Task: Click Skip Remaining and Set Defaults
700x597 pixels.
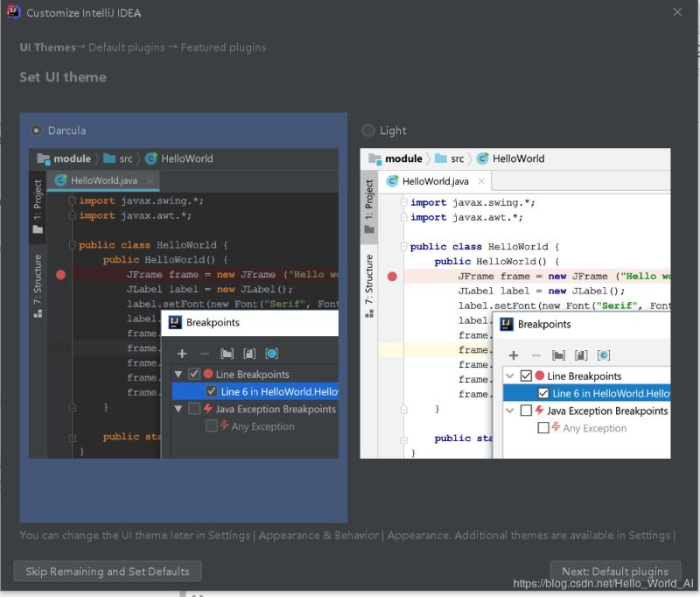Action: pos(108,571)
